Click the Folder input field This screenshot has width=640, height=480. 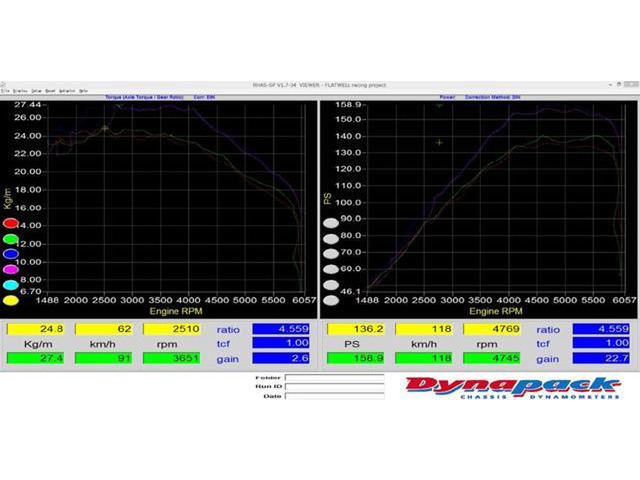click(334, 378)
